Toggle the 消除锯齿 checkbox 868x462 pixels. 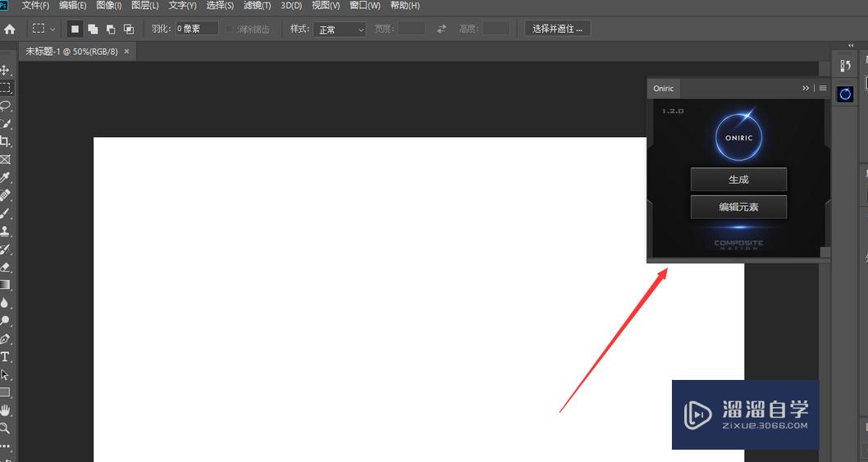click(x=229, y=29)
